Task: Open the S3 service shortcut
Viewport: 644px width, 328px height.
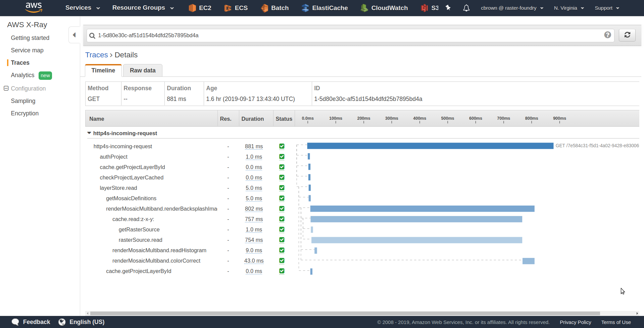Action: (x=429, y=8)
